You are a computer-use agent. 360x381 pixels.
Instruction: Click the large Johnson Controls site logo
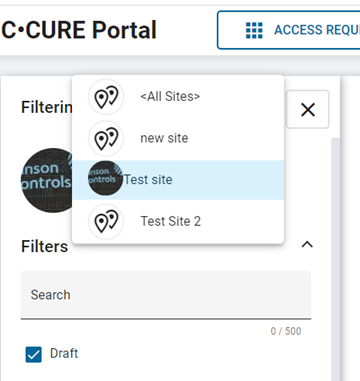[x=47, y=180]
